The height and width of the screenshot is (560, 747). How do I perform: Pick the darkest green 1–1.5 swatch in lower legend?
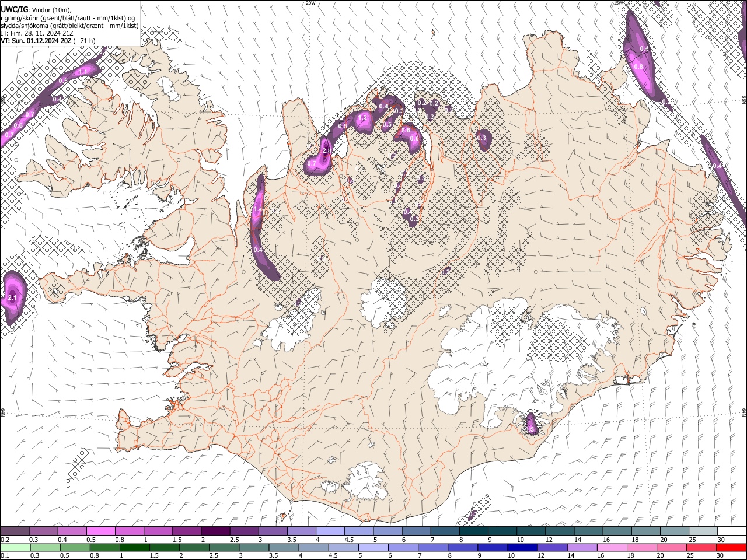(135, 547)
